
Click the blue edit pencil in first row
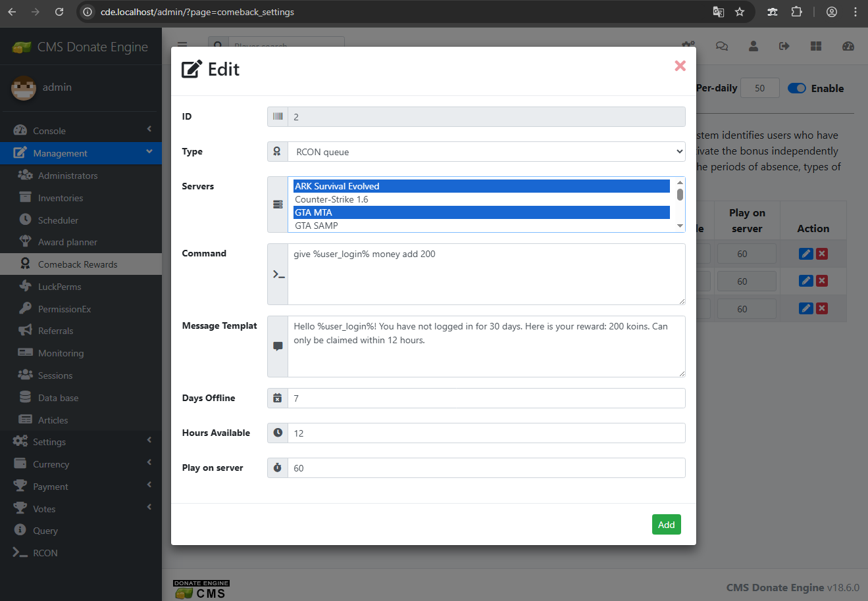(805, 254)
